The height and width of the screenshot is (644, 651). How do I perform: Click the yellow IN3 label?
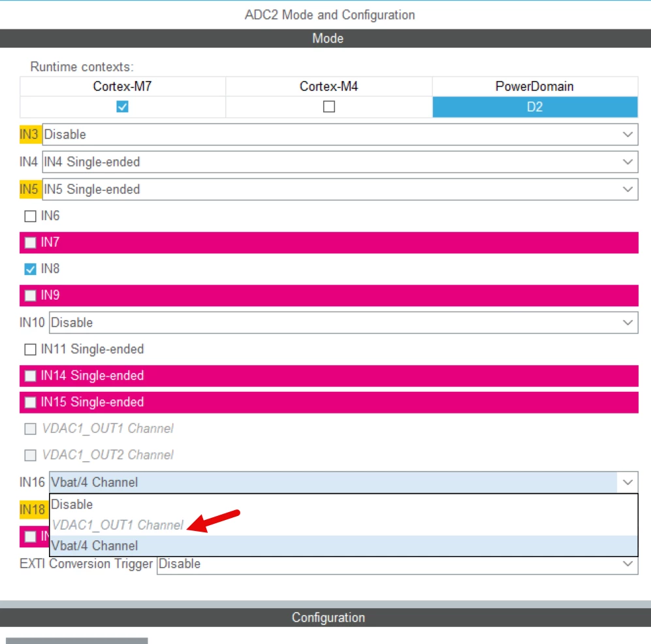coord(30,135)
